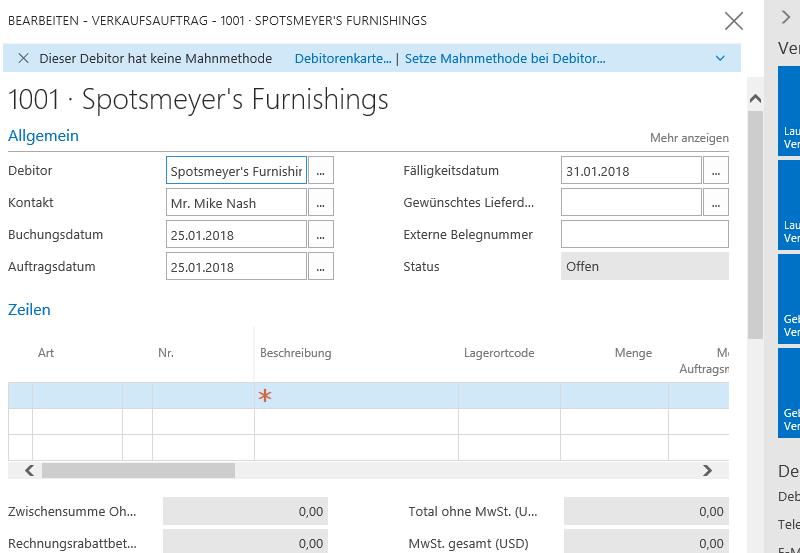The width and height of the screenshot is (800, 553).
Task: Open the Fälligkeitsdatum date picker button
Action: [716, 170]
